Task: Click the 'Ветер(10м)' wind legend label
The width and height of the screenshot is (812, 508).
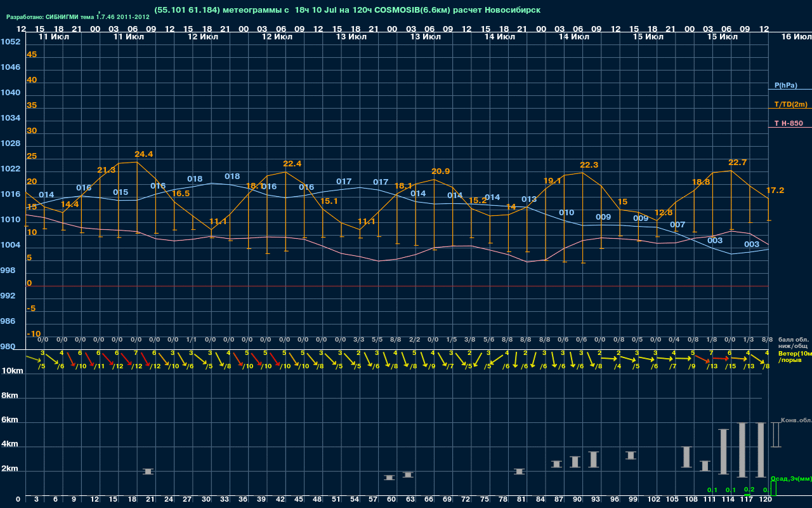Action: 795,353
